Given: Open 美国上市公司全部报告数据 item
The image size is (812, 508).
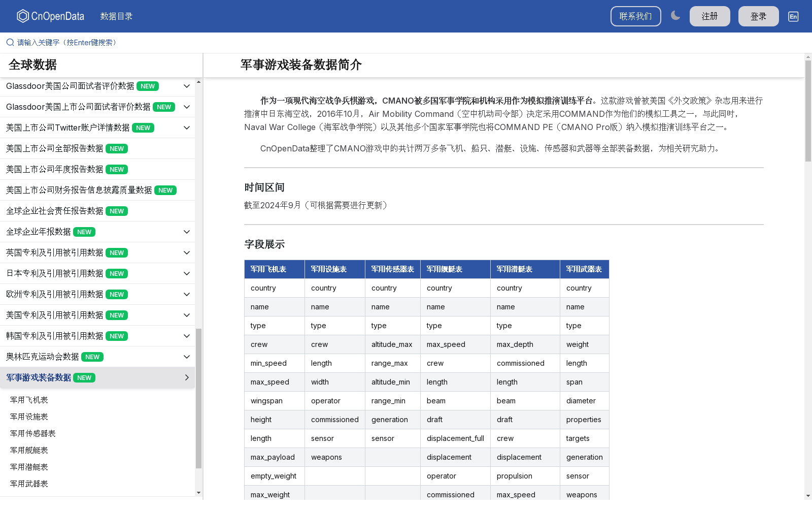Looking at the screenshot, I should point(97,149).
